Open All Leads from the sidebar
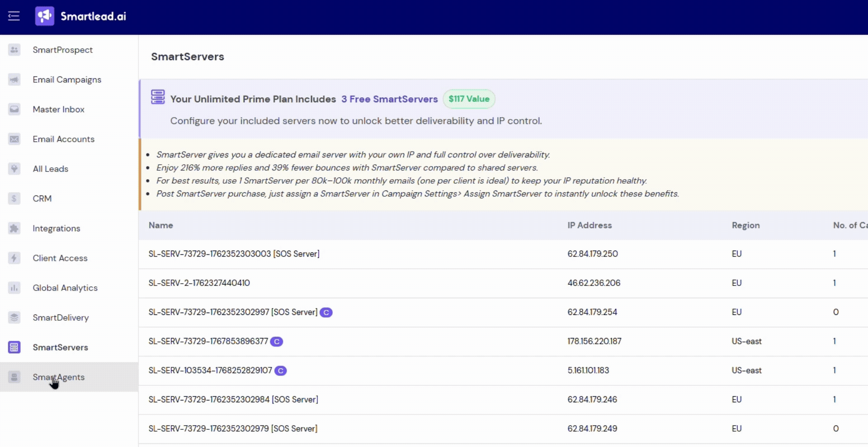The height and width of the screenshot is (447, 868). coord(50,169)
